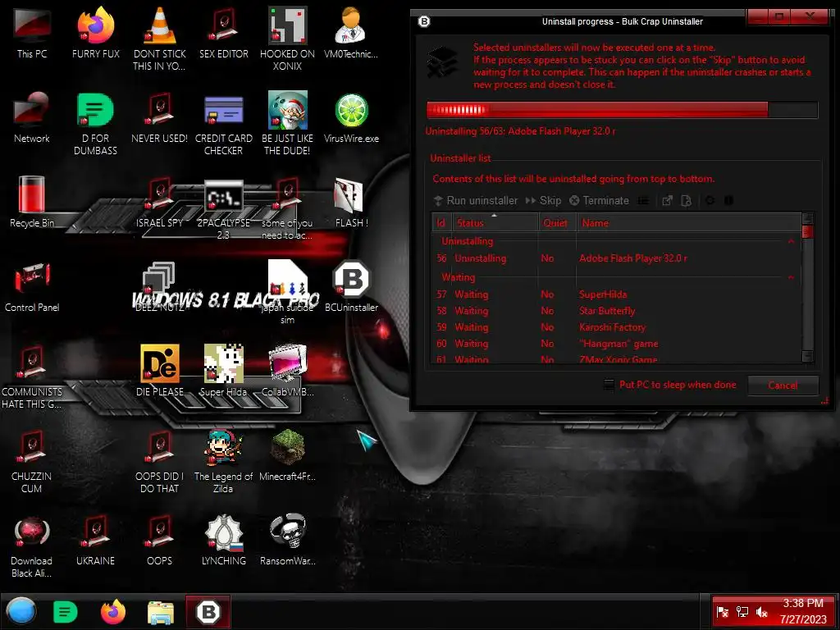Click the Run uninstaller toolbar button

coord(475,200)
